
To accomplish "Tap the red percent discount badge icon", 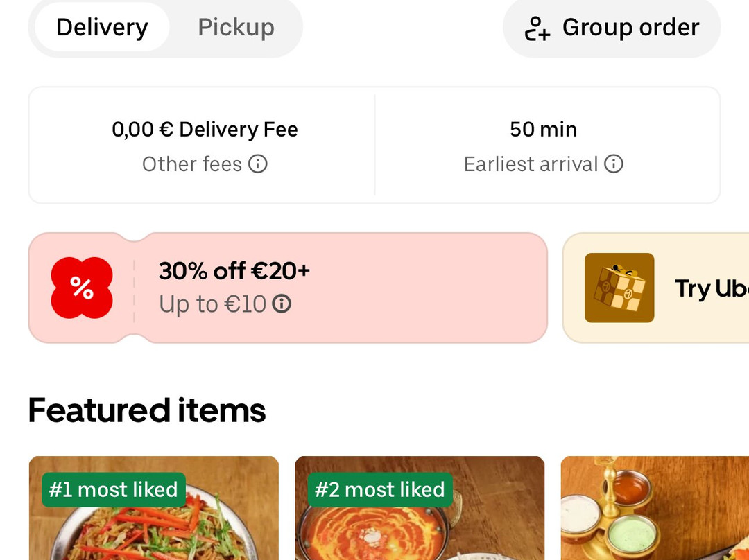I will click(82, 288).
